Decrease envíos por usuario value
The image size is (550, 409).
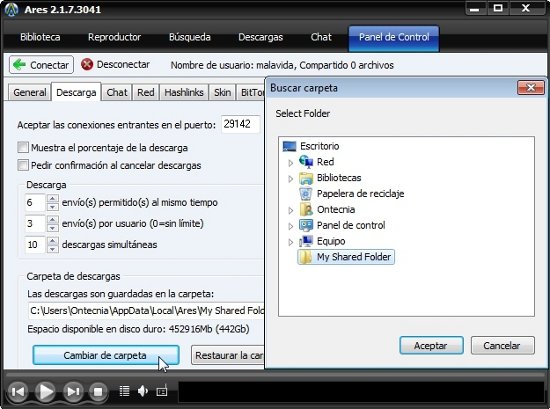[53, 228]
